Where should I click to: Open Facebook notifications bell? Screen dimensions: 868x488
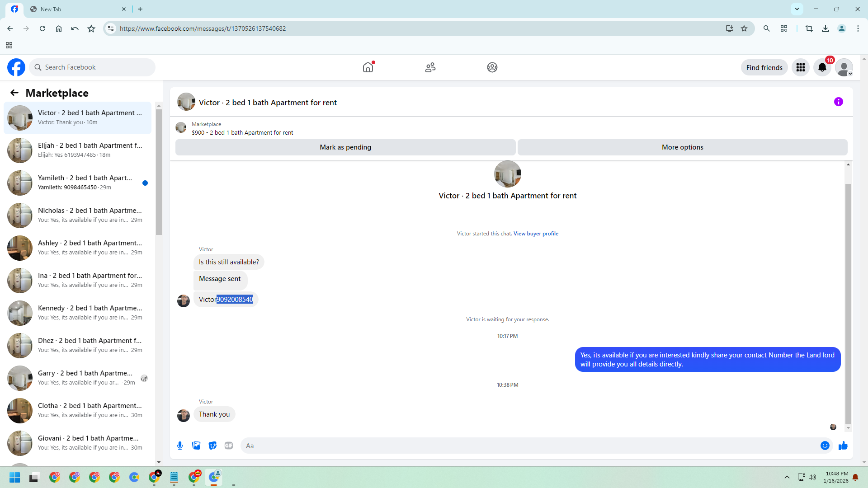pyautogui.click(x=822, y=68)
